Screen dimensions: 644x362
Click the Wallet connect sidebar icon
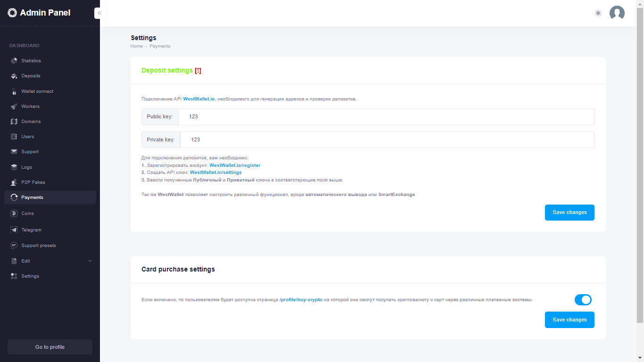click(14, 91)
